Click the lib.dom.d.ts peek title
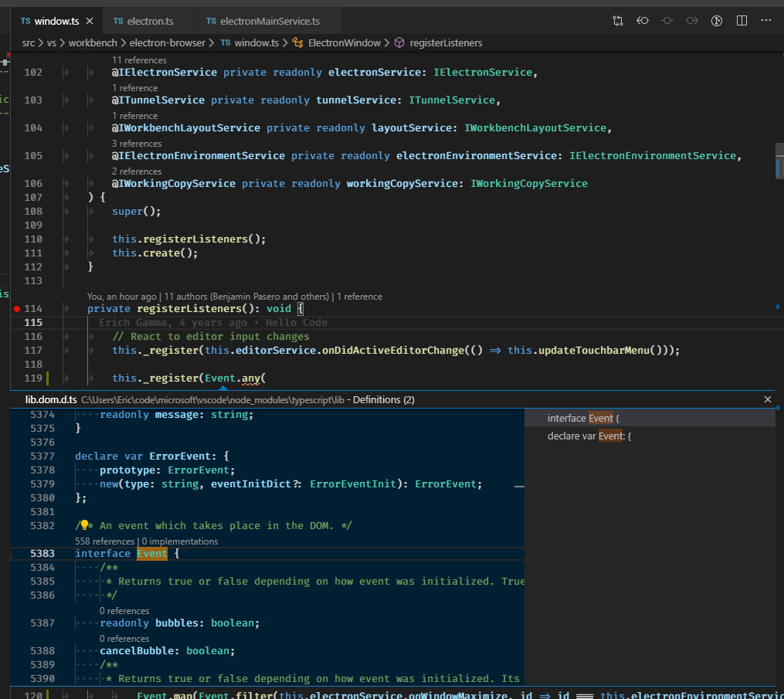This screenshot has width=784, height=699. (x=51, y=399)
